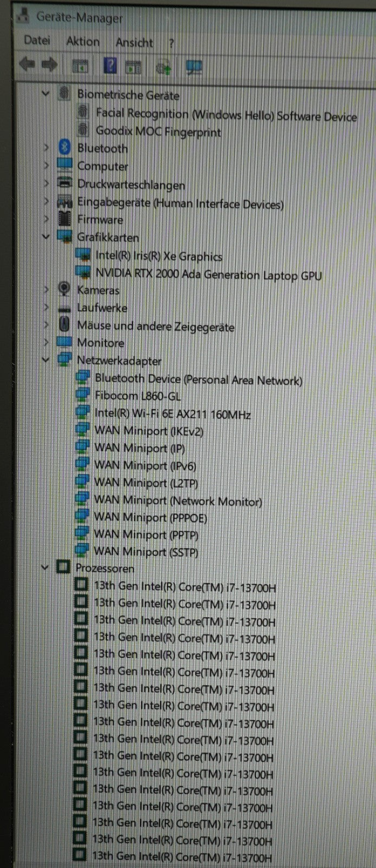Expand the Bluetooth node
376x868 pixels.
tap(46, 147)
